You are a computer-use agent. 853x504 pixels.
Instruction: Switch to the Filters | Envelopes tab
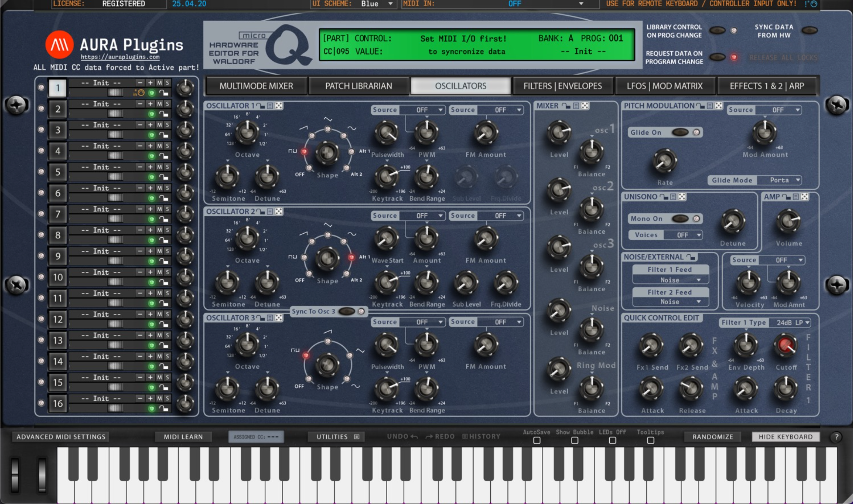click(562, 86)
